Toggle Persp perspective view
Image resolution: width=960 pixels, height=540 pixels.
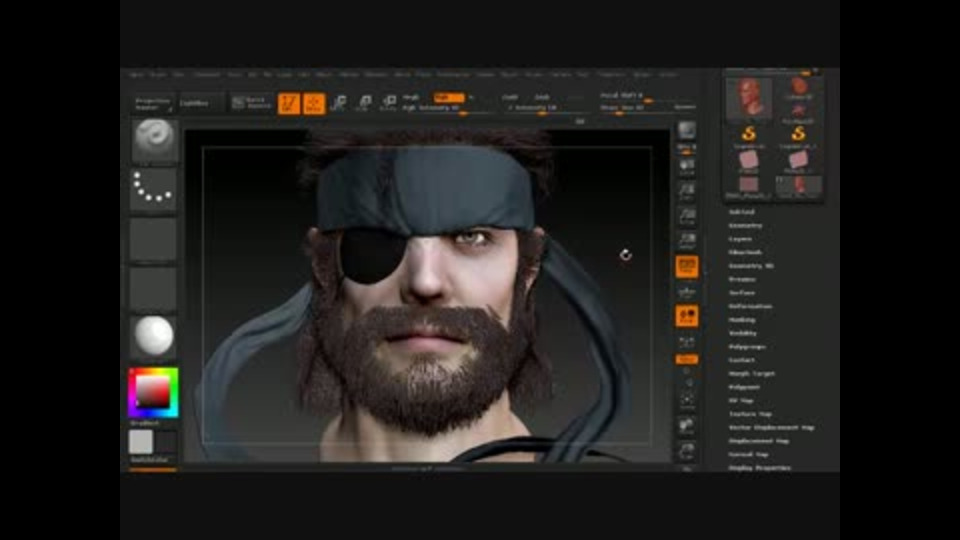687,266
